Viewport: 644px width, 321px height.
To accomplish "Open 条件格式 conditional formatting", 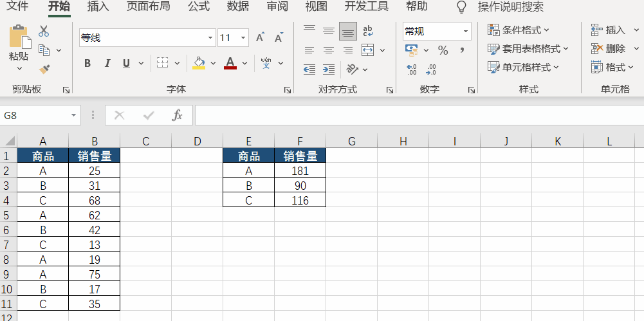I will click(x=519, y=30).
